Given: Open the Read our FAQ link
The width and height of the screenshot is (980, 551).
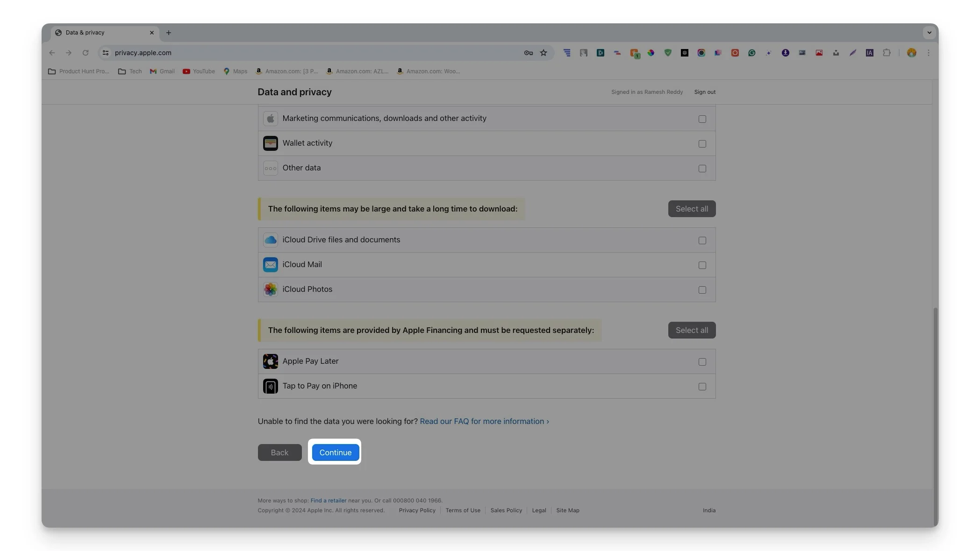Looking at the screenshot, I should (484, 421).
